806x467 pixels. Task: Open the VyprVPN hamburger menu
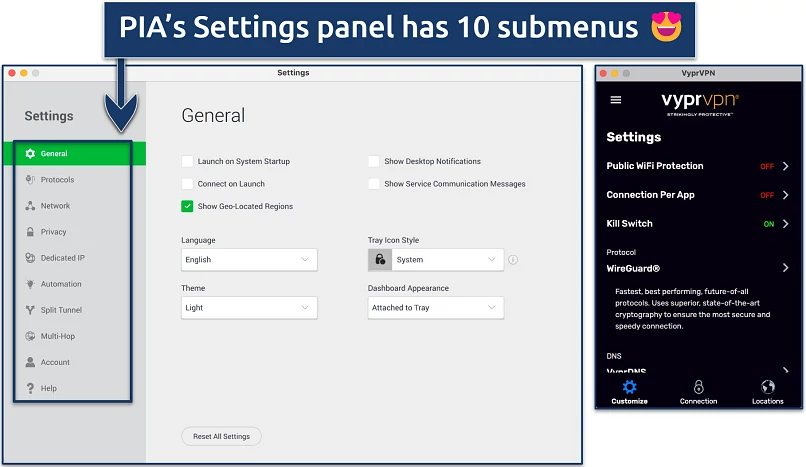coord(616,100)
